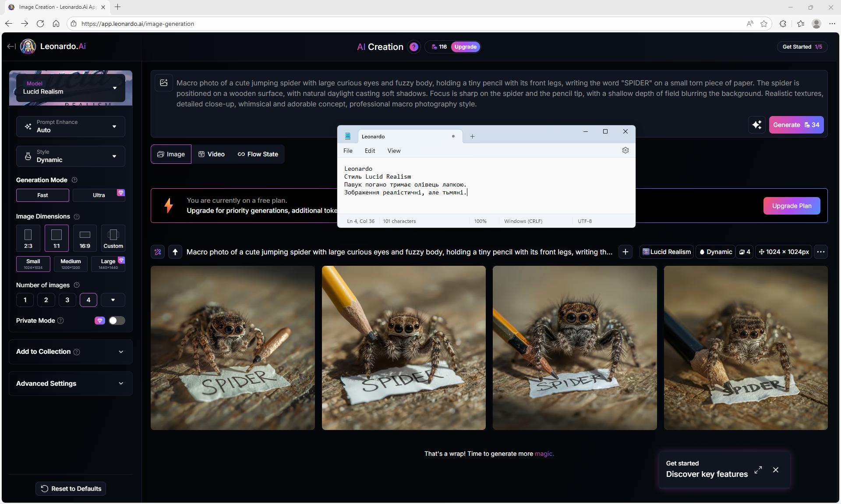Viewport: 841px width, 504px height.
Task: Open the Style Dynamic dropdown
Action: click(x=71, y=156)
